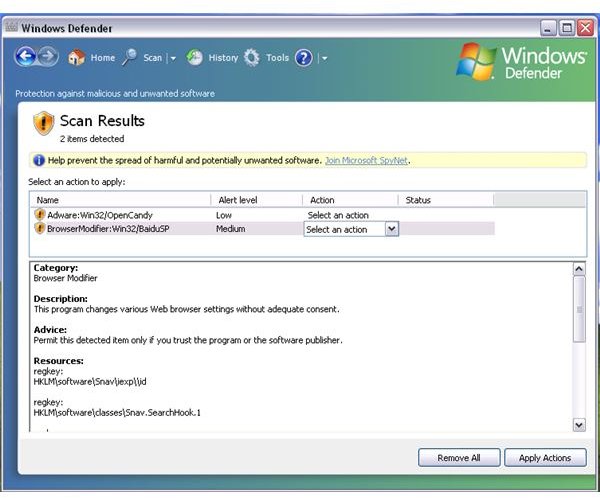Maximize the Windows Defender window
Viewport: 600px width, 498px height.
coord(567,28)
